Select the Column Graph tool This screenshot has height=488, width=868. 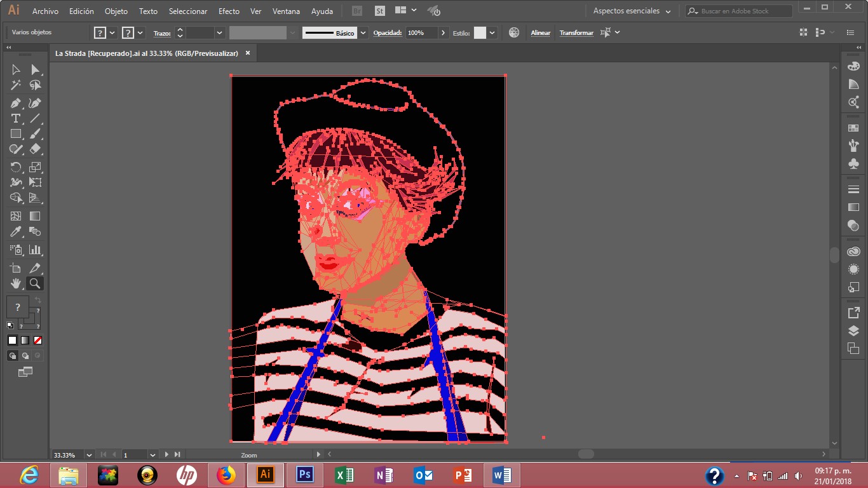tap(36, 250)
